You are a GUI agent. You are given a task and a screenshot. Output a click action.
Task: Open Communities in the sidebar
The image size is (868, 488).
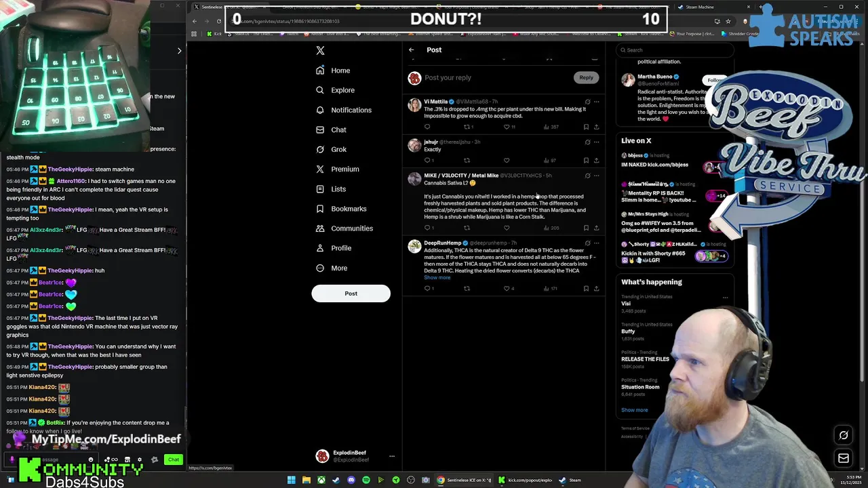pos(344,228)
